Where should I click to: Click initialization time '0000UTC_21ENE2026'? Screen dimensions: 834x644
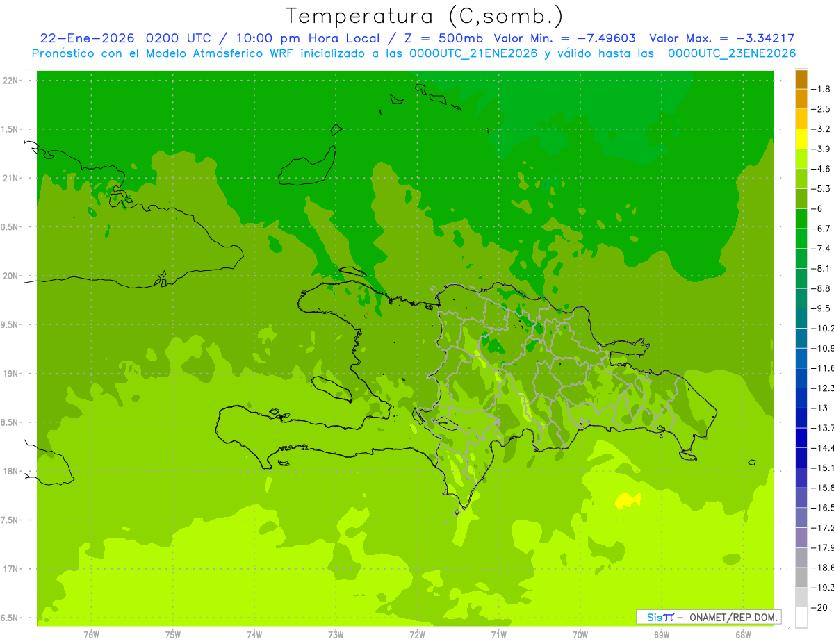[473, 53]
